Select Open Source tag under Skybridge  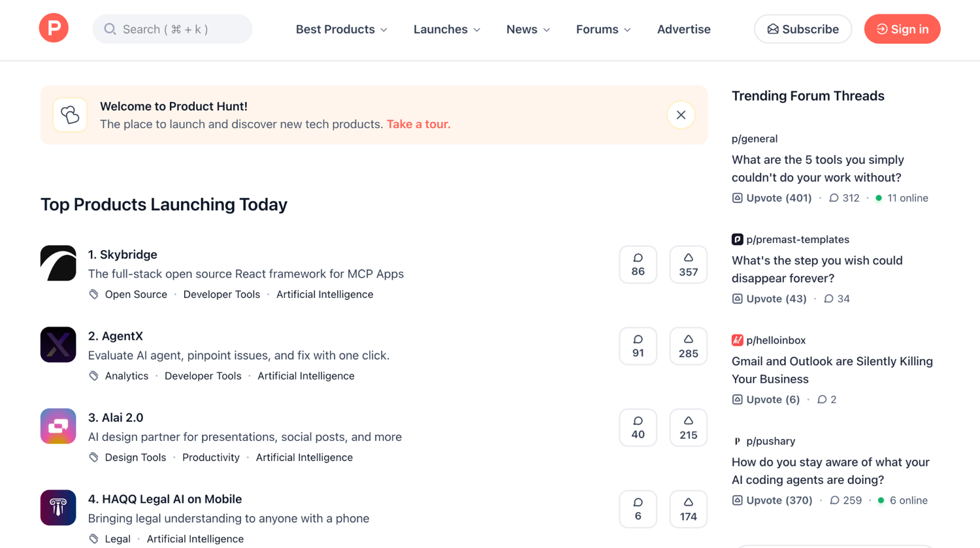tap(136, 295)
